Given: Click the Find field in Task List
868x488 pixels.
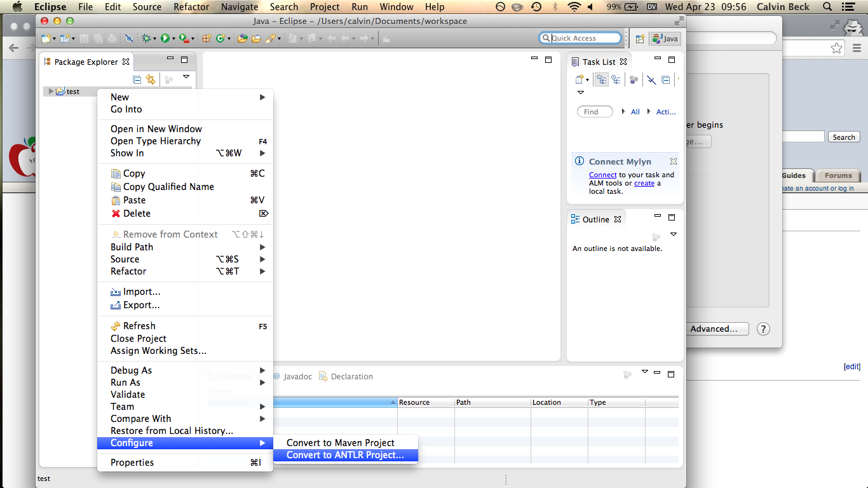Looking at the screenshot, I should (595, 112).
